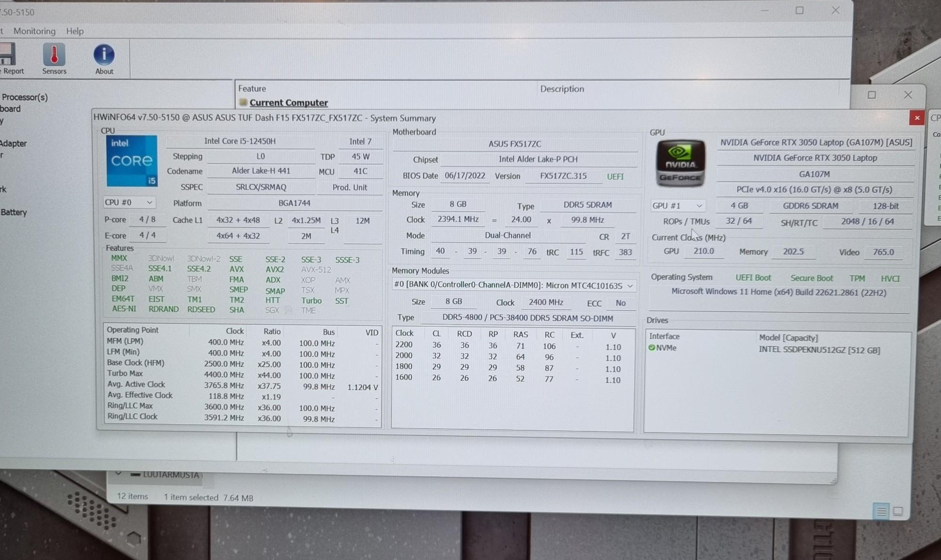Expand the memory module BANK 0 dropdown

point(513,285)
